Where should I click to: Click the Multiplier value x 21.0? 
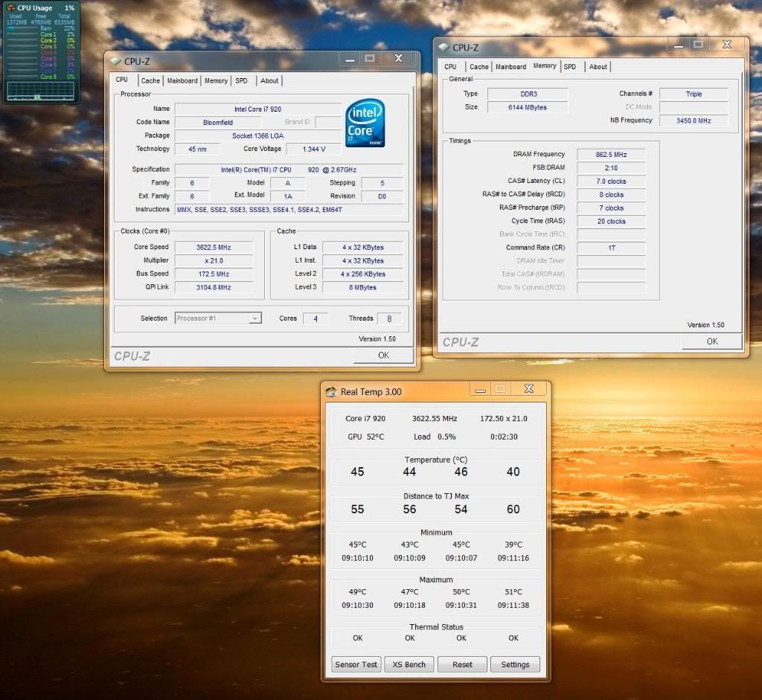pyautogui.click(x=214, y=260)
